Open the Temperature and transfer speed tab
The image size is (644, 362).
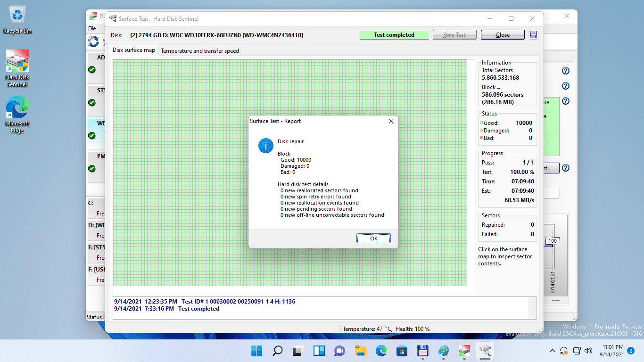point(200,51)
